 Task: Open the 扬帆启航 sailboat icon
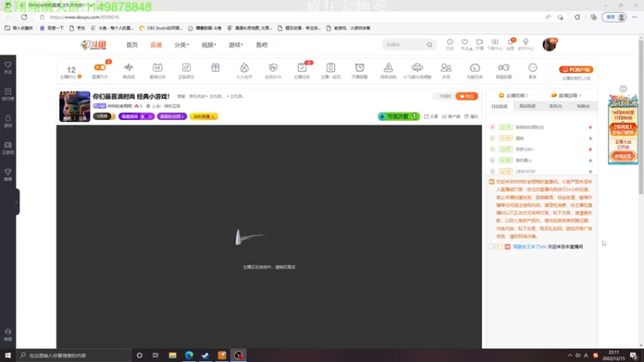click(388, 68)
